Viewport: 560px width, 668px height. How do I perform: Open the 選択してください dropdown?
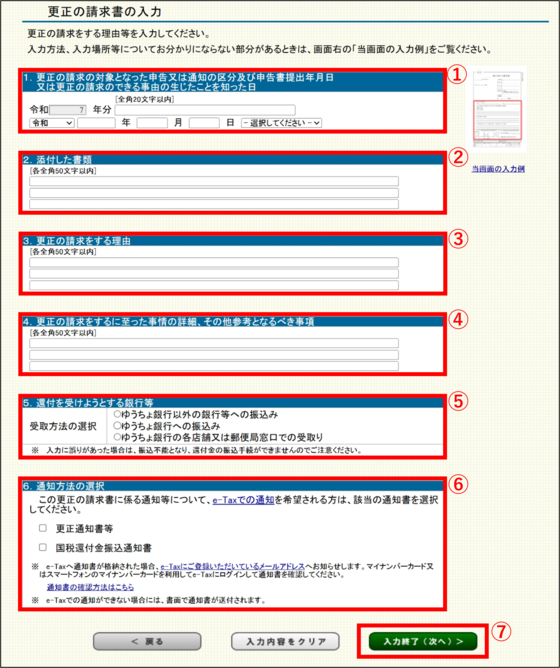pos(281,123)
